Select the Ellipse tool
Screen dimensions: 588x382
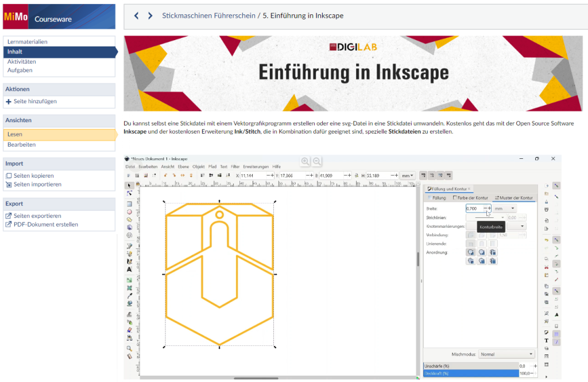click(x=129, y=212)
